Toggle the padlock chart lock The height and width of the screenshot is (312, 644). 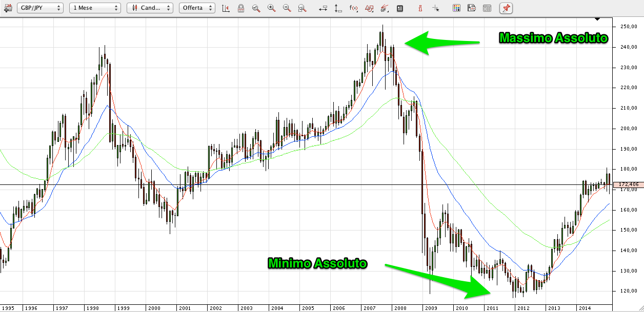click(x=241, y=8)
